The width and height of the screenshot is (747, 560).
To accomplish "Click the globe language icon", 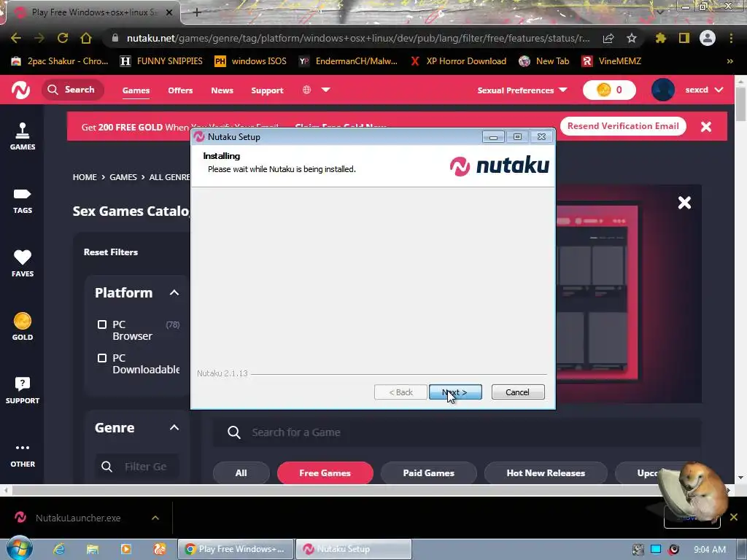I will (x=307, y=90).
